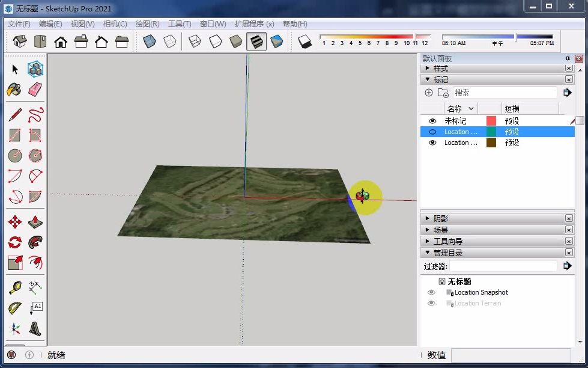Select the Eraser tool
Image resolution: width=588 pixels, height=368 pixels.
[35, 89]
